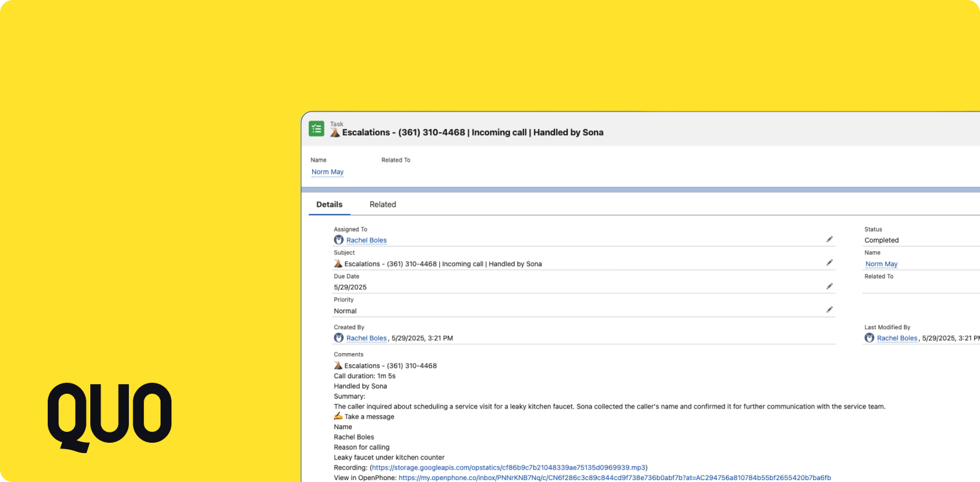Edit the Due Date using its pencil icon
This screenshot has width=980, height=482.
pyautogui.click(x=830, y=285)
